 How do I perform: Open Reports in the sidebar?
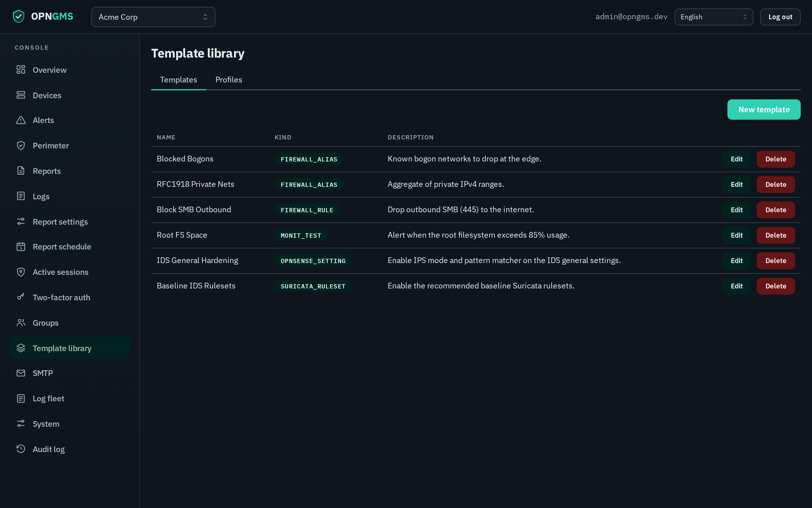coord(69,171)
